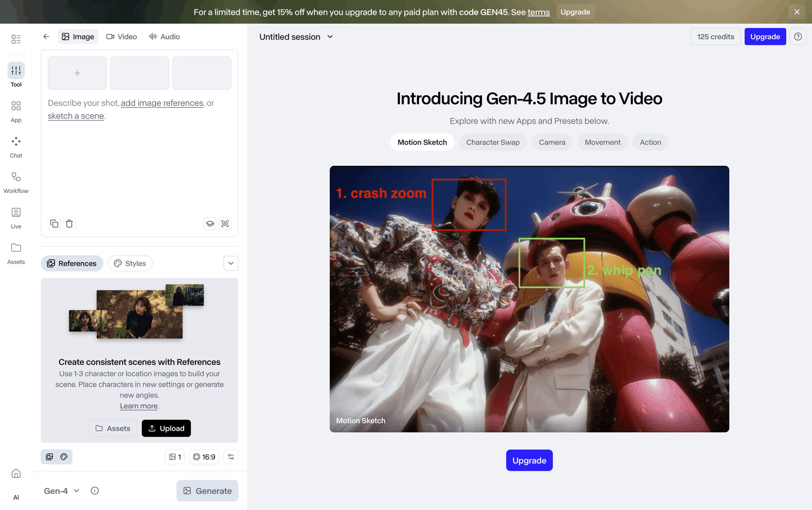Image resolution: width=812 pixels, height=510 pixels.
Task: Click the graduation cap icon in prompt box
Action: tap(210, 223)
